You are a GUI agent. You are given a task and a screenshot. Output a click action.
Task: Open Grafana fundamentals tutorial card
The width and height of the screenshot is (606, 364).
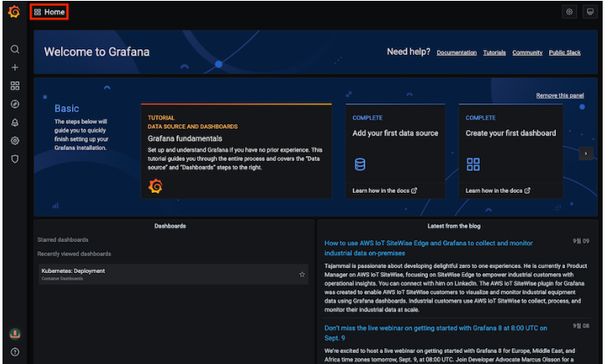pyautogui.click(x=237, y=151)
